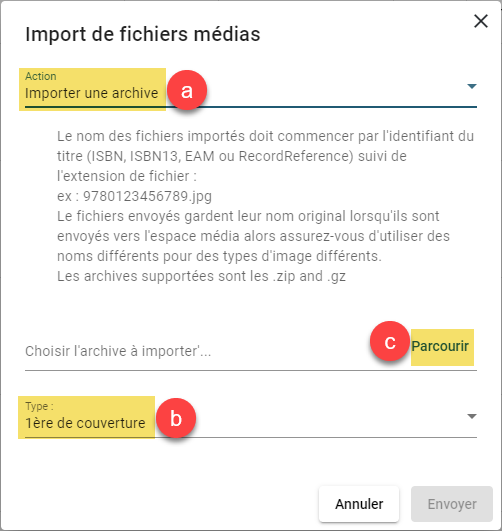Click the red 'a' annotation marker

pyautogui.click(x=187, y=90)
